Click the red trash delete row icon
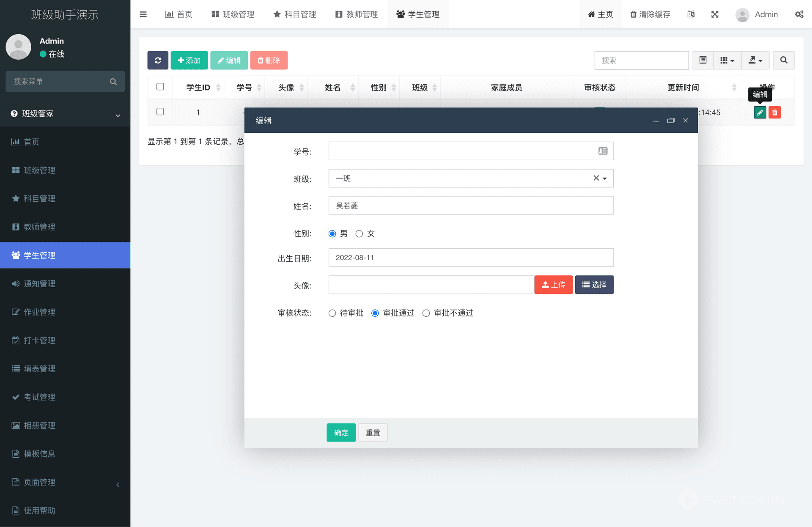The width and height of the screenshot is (812, 527). point(774,113)
